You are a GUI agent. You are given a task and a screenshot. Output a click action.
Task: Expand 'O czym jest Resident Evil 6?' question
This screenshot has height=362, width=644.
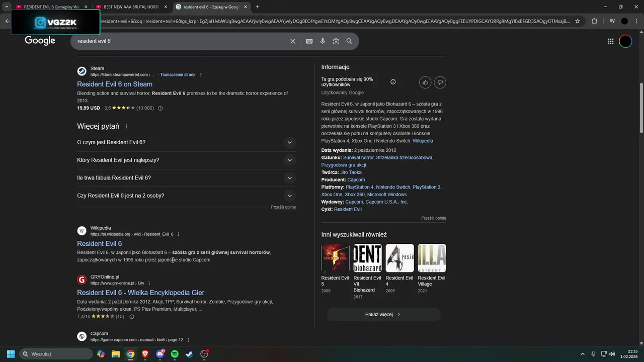[x=186, y=142]
